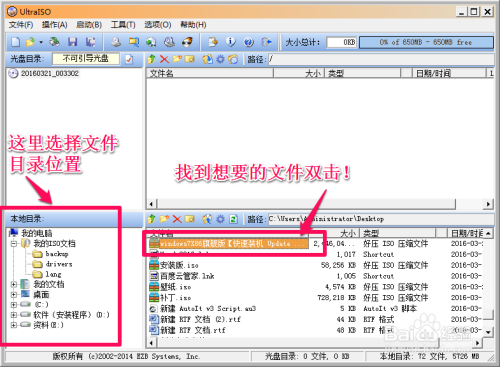The image size is (500, 367).
Task: Click the Convert image format icon
Action: pos(151,42)
